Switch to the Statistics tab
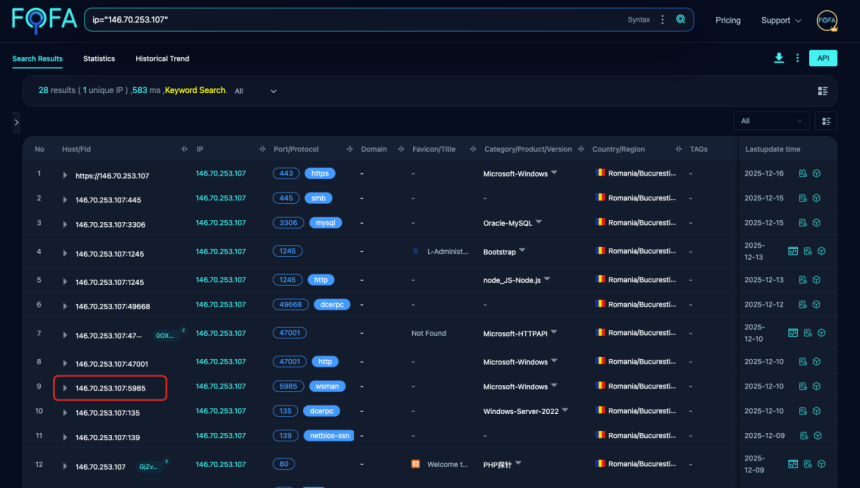This screenshot has height=488, width=860. pyautogui.click(x=99, y=59)
